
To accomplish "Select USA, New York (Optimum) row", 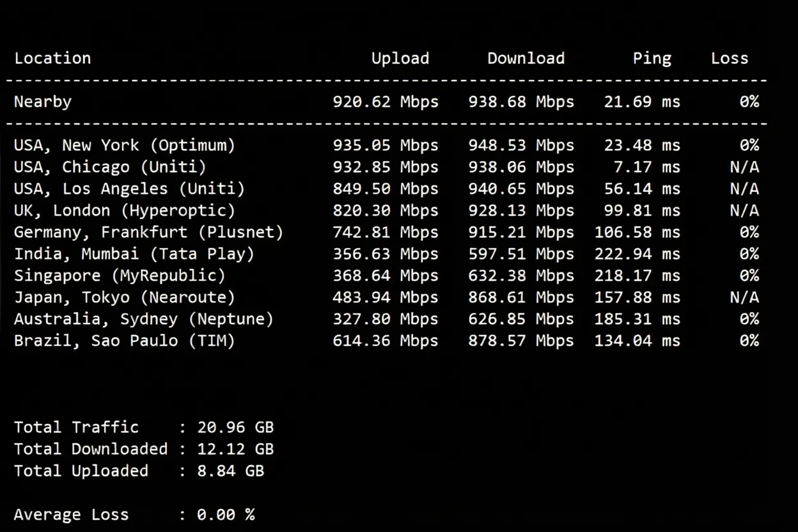I will [386, 145].
